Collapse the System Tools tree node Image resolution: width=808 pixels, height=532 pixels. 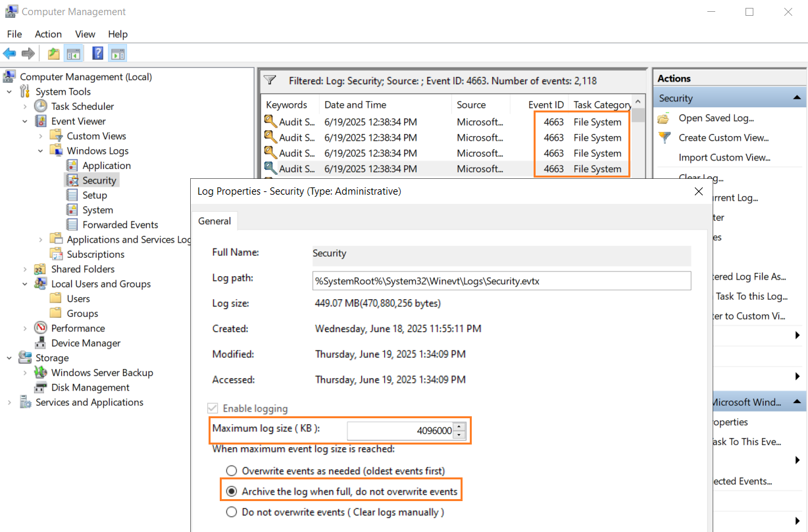click(x=9, y=91)
